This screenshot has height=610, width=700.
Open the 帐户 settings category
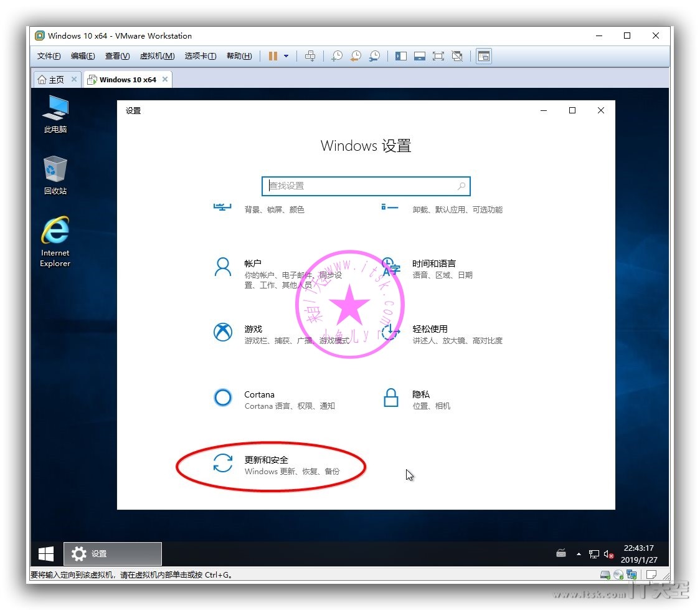click(278, 274)
